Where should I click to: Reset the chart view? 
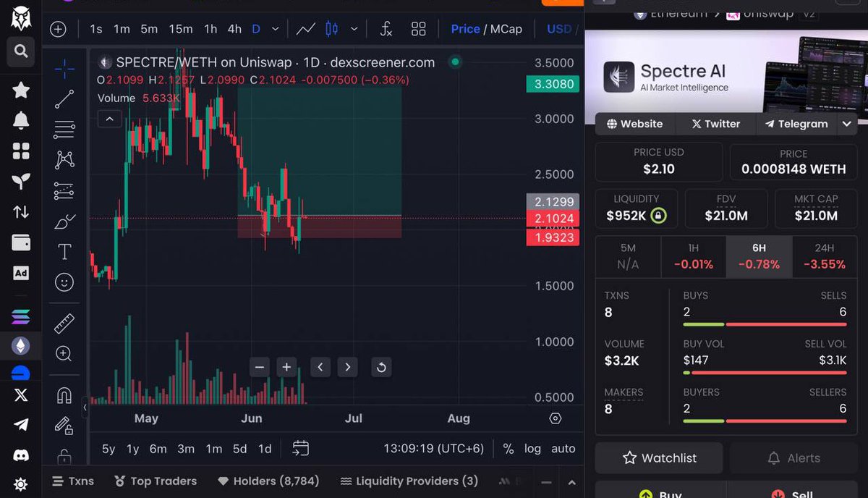pyautogui.click(x=381, y=367)
